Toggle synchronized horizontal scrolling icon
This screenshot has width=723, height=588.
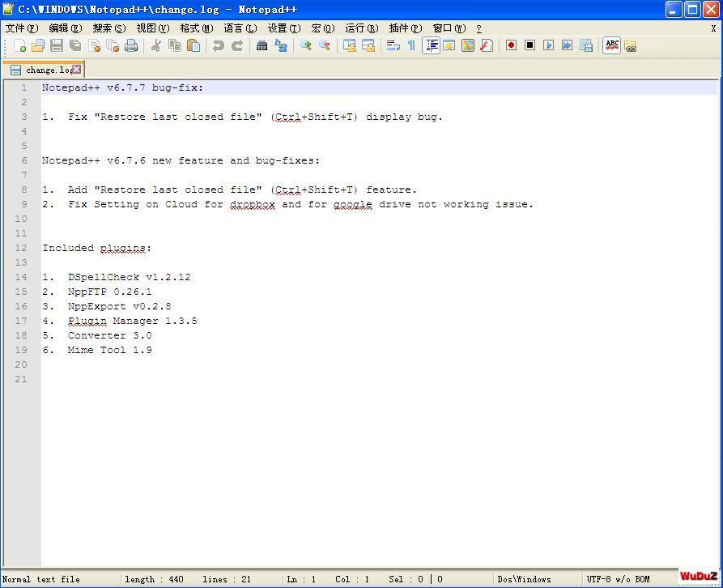click(368, 45)
